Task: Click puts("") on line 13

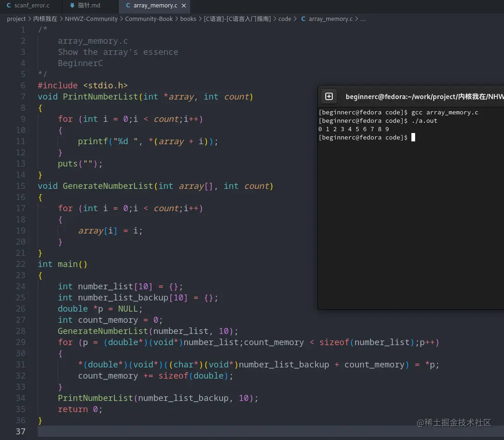Action: tap(80, 164)
